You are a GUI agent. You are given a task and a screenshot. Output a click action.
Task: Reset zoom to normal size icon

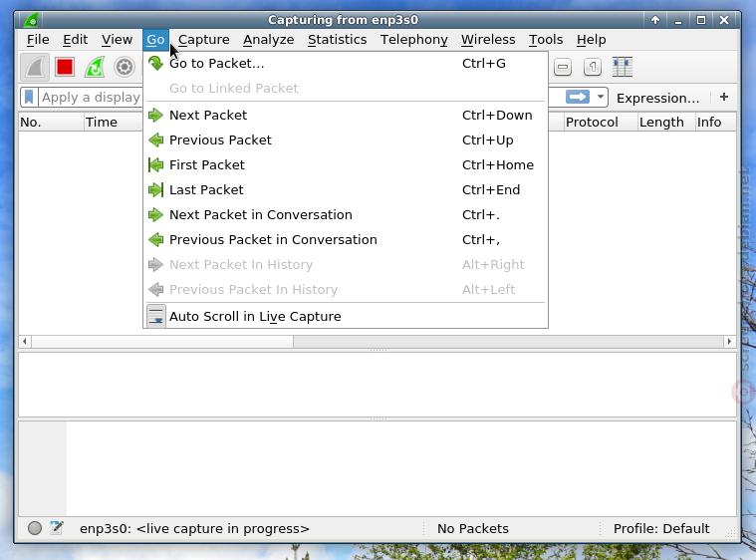coord(593,67)
